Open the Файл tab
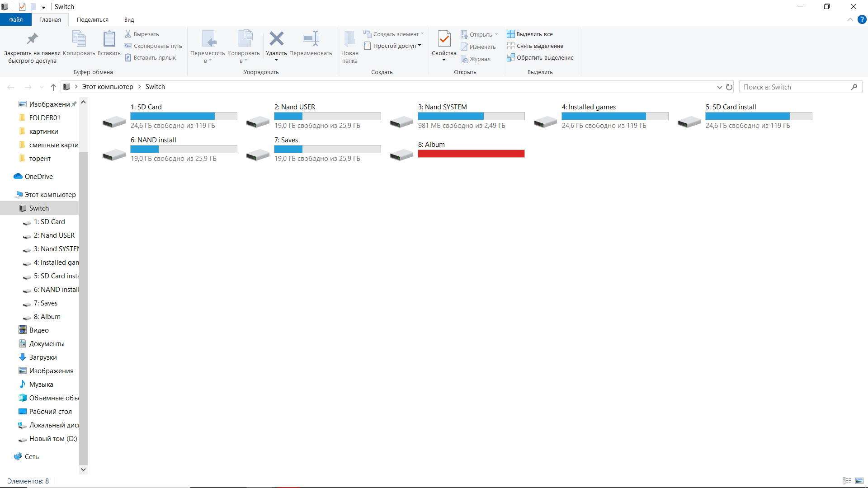 coord(16,19)
